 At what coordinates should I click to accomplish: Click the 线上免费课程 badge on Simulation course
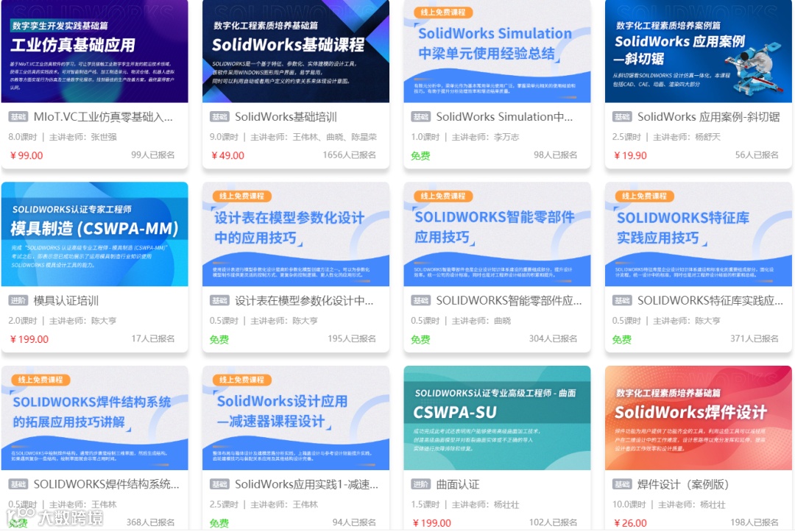[443, 13]
